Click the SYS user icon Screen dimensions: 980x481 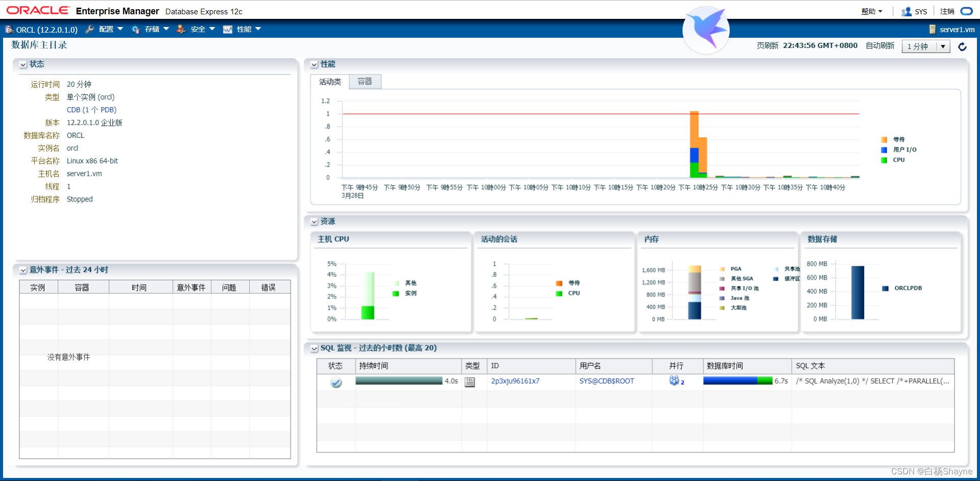906,11
